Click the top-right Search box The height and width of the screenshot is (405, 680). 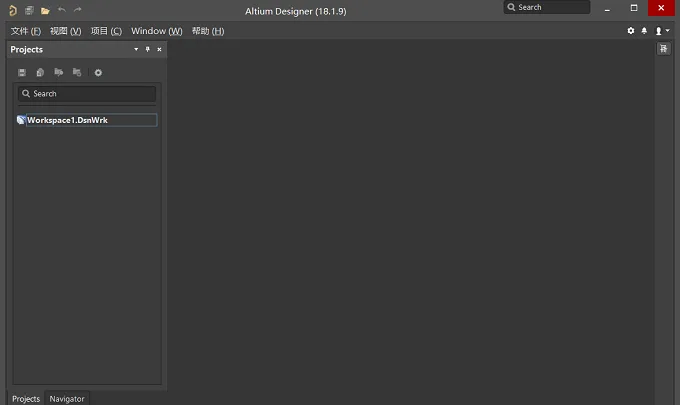click(x=547, y=7)
